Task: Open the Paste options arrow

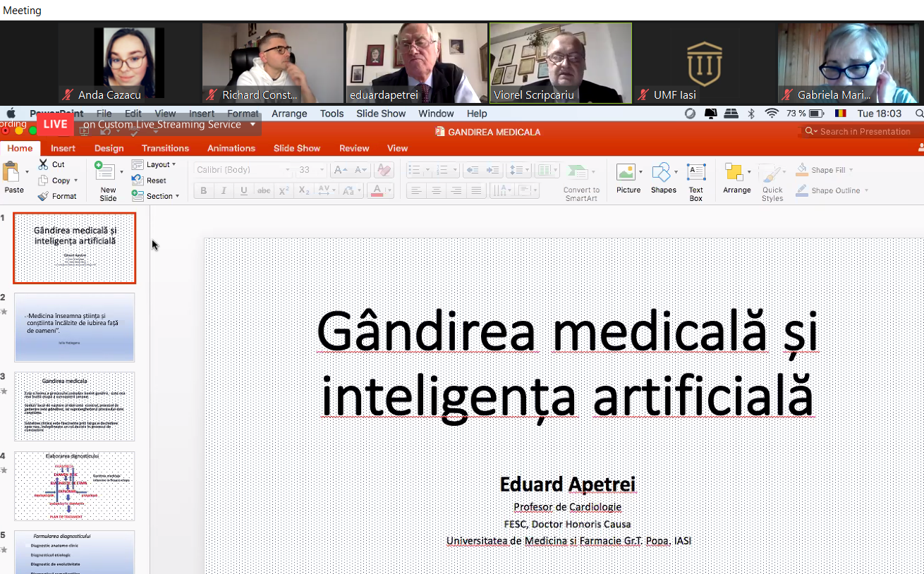Action: pos(27,172)
